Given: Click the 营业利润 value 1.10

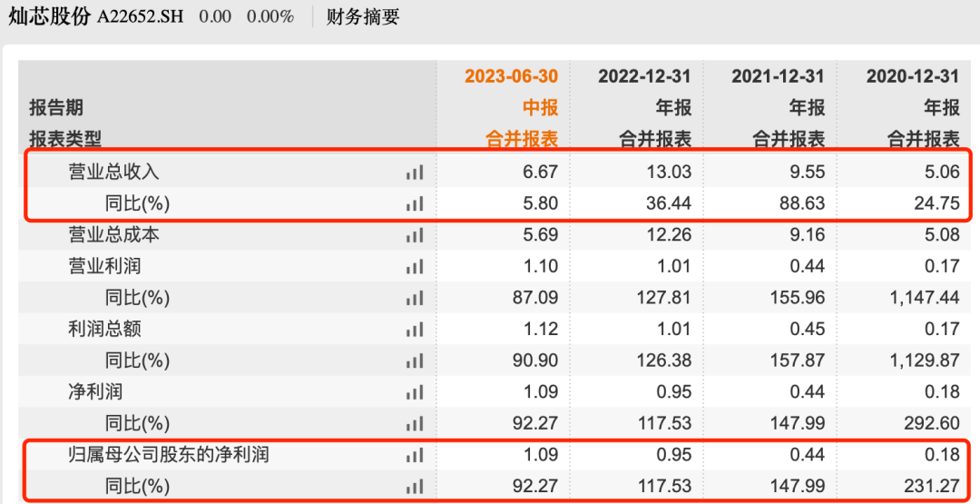Looking at the screenshot, I should (540, 266).
